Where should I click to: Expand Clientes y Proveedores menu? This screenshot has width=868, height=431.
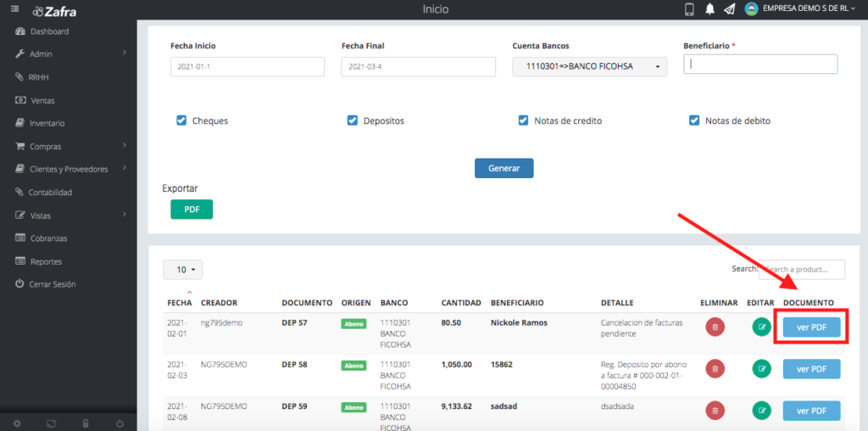tap(68, 169)
